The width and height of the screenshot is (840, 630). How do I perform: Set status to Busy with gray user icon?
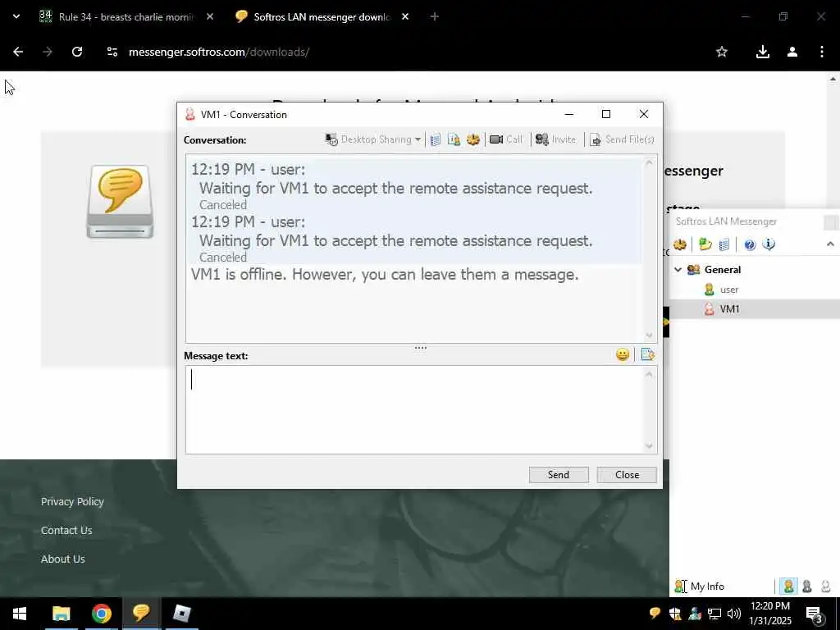pos(807,586)
